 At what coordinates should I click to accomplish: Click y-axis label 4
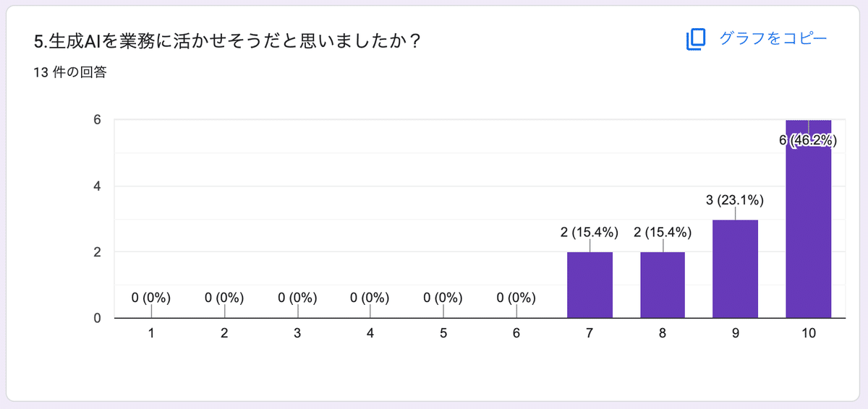pos(95,186)
